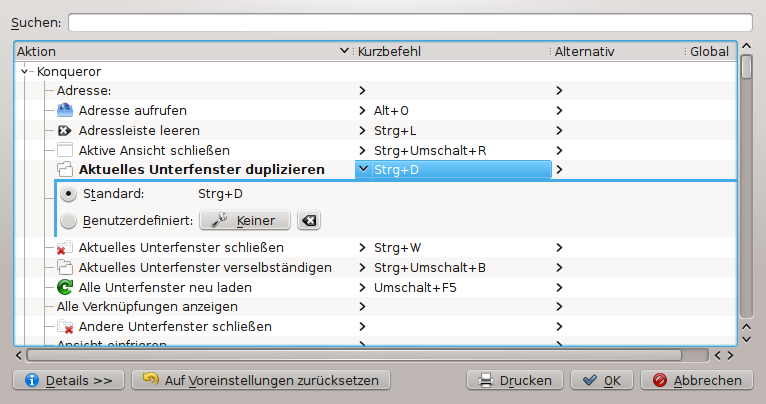Viewport: 766px width, 404px height.
Task: Click the Adressleiste leeren icon
Action: (x=66, y=130)
